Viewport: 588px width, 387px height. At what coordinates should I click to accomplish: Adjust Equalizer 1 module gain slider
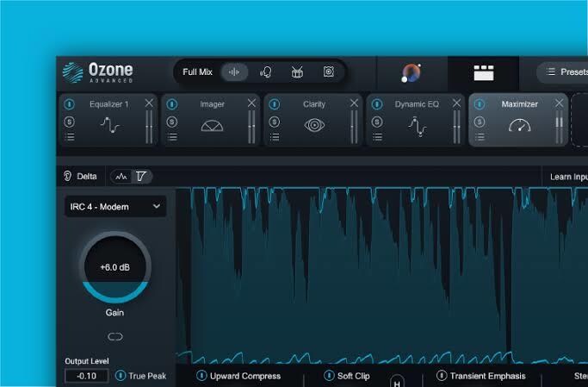click(149, 127)
